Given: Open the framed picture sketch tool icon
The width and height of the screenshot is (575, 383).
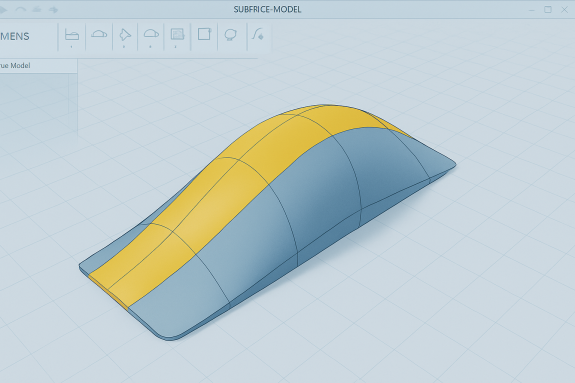Looking at the screenshot, I should pos(177,34).
